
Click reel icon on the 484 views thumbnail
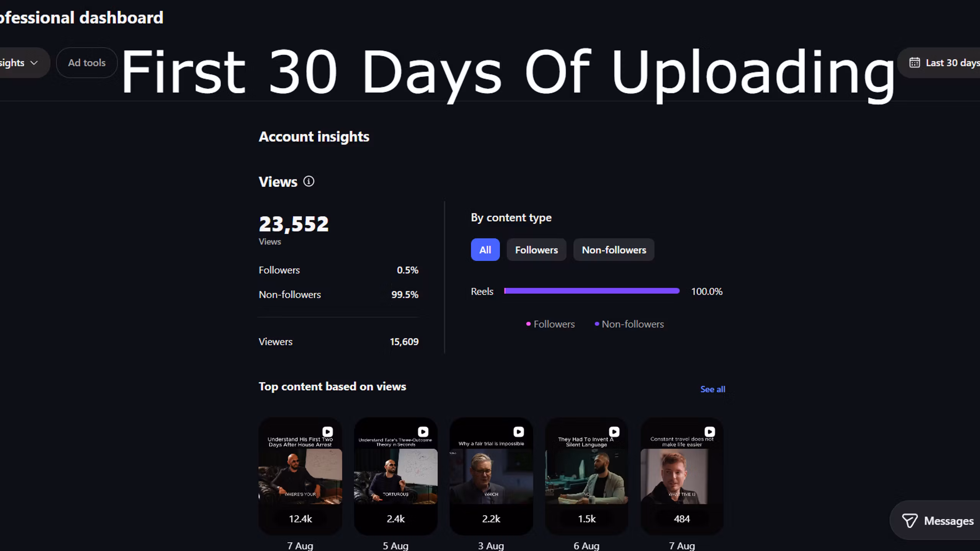[x=709, y=432]
